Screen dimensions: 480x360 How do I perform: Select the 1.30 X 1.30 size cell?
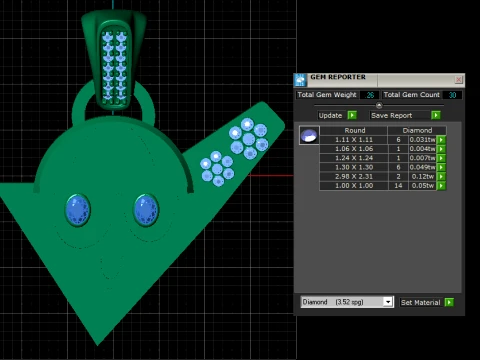(354, 167)
